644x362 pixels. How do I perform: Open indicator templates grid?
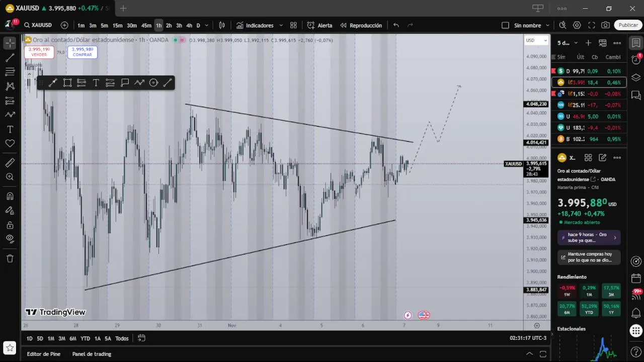pos(293,25)
